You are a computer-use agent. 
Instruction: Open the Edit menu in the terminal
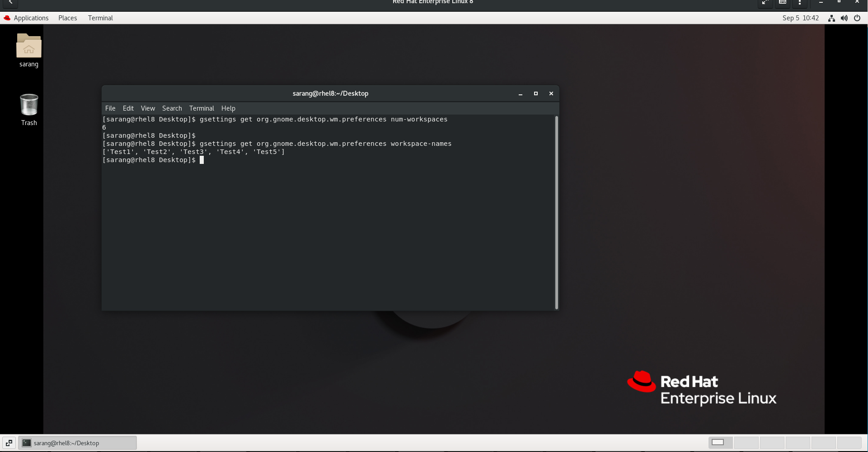point(128,108)
